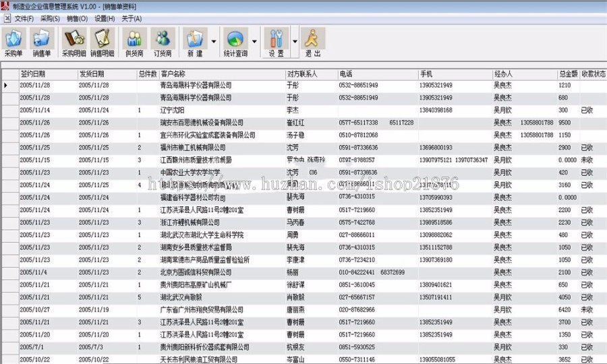Click the 新建 new record icon
Viewport: 607px width, 364px height.
click(x=195, y=43)
